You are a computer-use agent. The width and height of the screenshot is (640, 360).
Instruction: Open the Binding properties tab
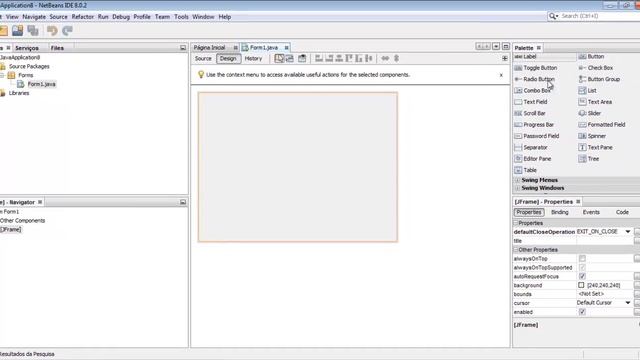560,212
